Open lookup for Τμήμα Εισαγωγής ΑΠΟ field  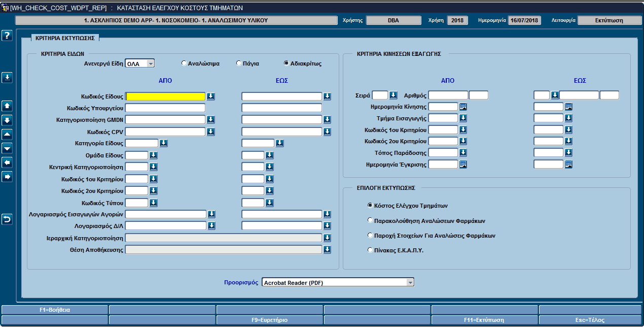[463, 118]
